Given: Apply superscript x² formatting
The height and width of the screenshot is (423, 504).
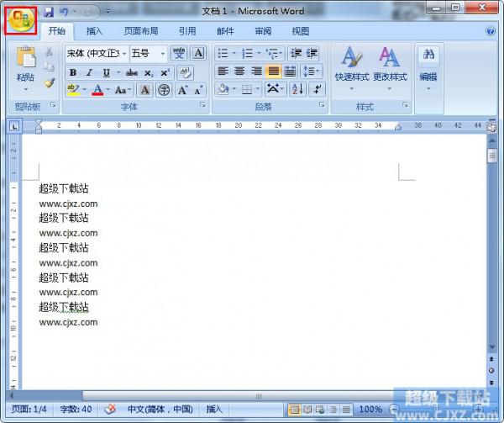Looking at the screenshot, I should coord(165,72).
